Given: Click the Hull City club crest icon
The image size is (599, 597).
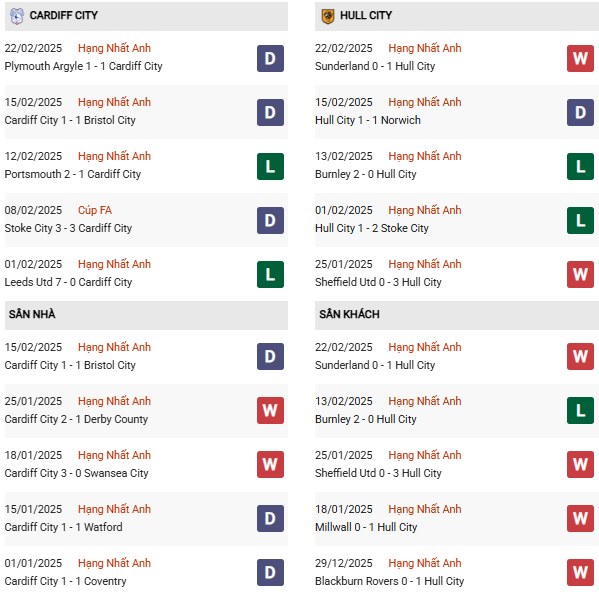Looking at the screenshot, I should coord(328,16).
